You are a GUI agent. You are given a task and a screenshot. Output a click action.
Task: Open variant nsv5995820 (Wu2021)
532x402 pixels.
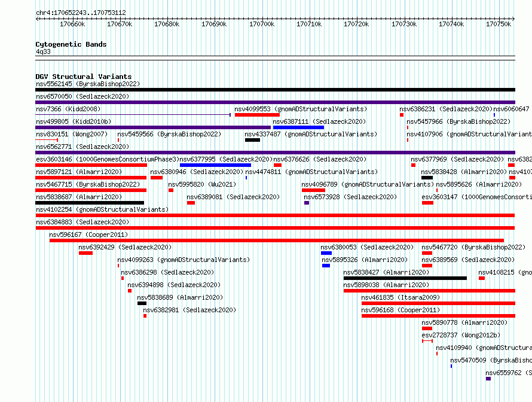click(x=202, y=184)
